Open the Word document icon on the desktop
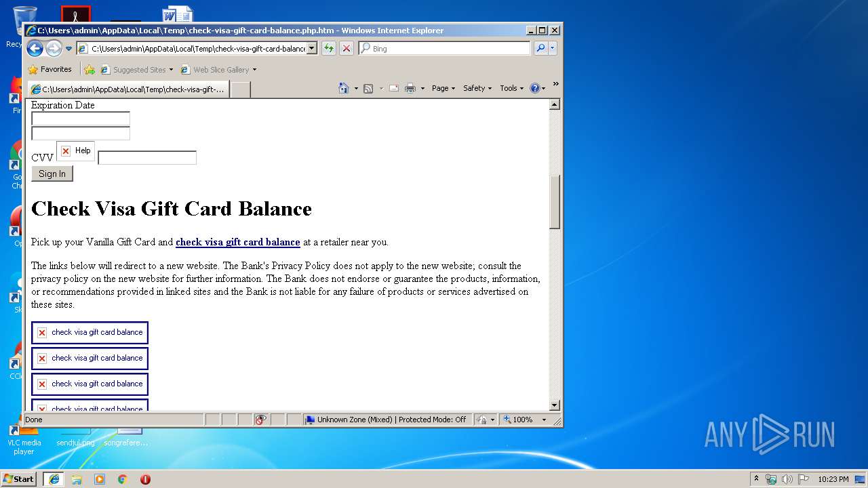 tap(178, 15)
